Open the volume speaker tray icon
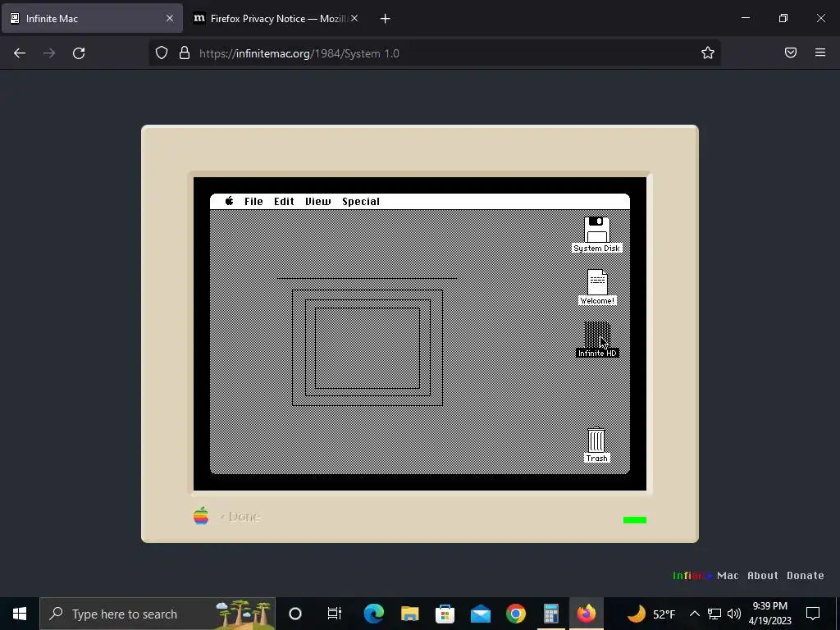 tap(734, 614)
